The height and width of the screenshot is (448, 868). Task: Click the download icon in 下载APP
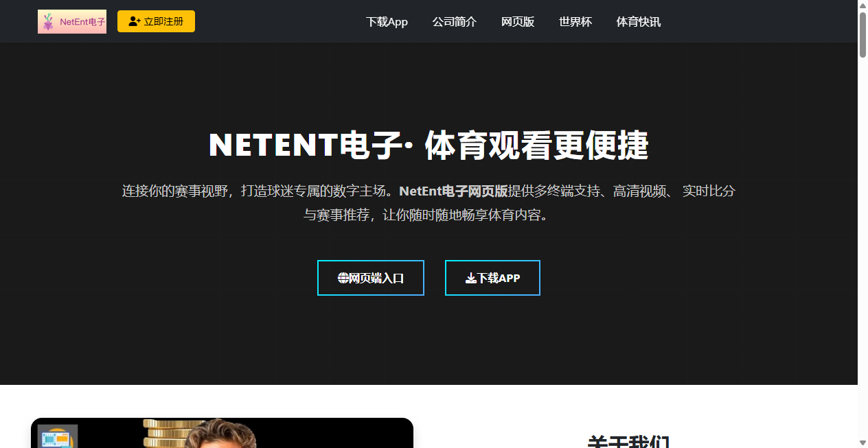pyautogui.click(x=471, y=278)
